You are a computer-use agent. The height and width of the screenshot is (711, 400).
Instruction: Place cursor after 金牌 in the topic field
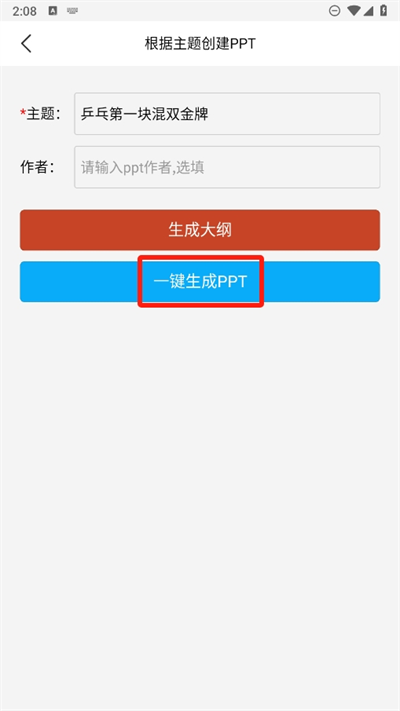(210, 114)
